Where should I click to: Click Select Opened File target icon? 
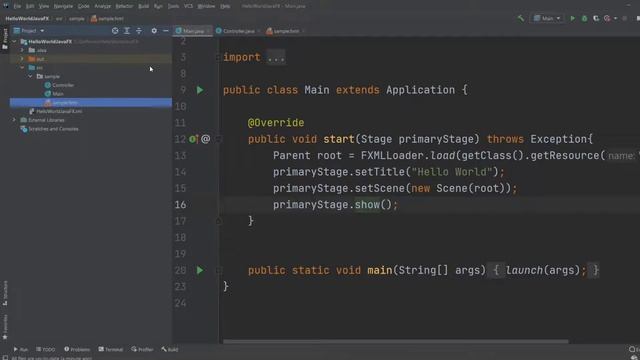click(115, 31)
